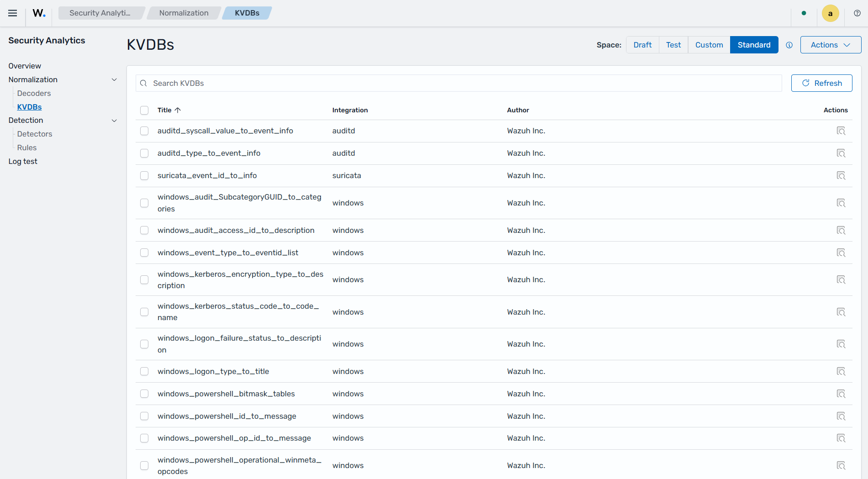
Task: Click the search magnifier icon
Action: tap(143, 83)
